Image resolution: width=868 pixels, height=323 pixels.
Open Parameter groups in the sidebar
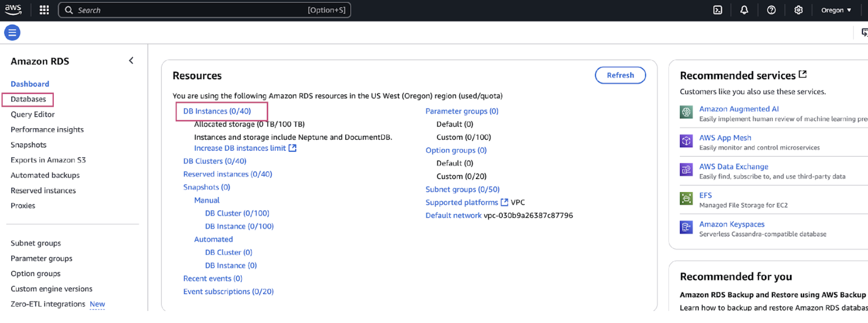[41, 258]
